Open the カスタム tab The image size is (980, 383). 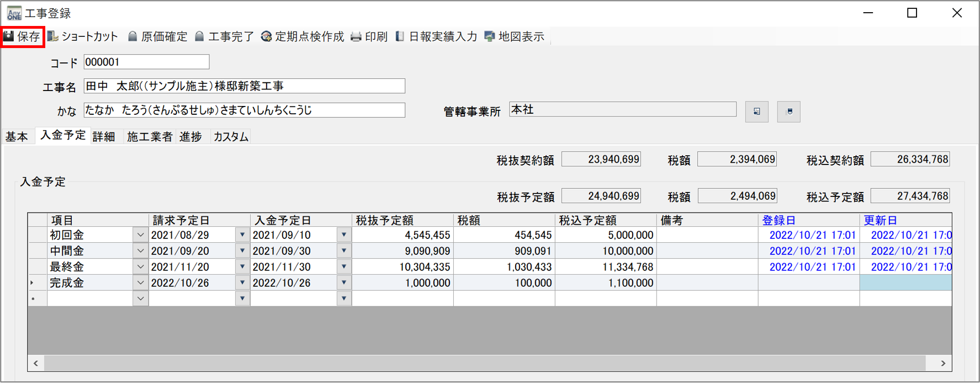point(230,137)
